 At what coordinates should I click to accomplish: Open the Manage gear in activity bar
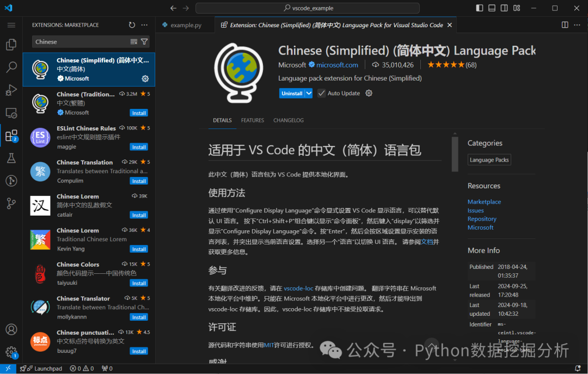11,352
